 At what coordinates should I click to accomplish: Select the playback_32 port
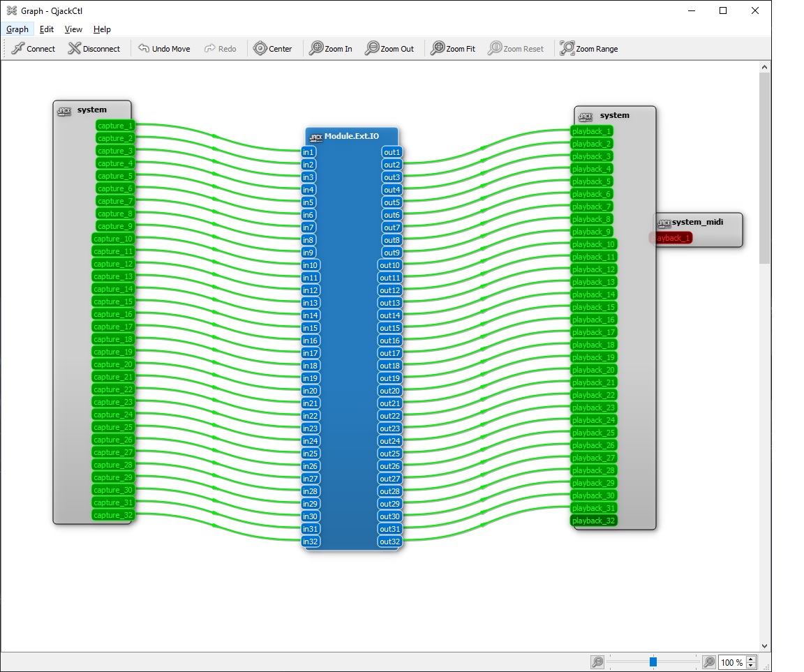click(x=593, y=521)
